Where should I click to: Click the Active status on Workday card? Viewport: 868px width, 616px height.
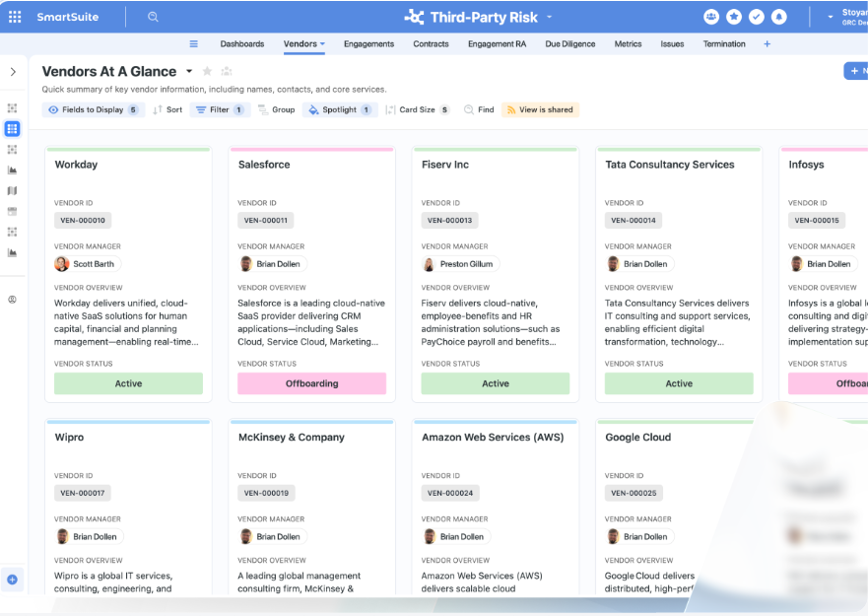[128, 383]
